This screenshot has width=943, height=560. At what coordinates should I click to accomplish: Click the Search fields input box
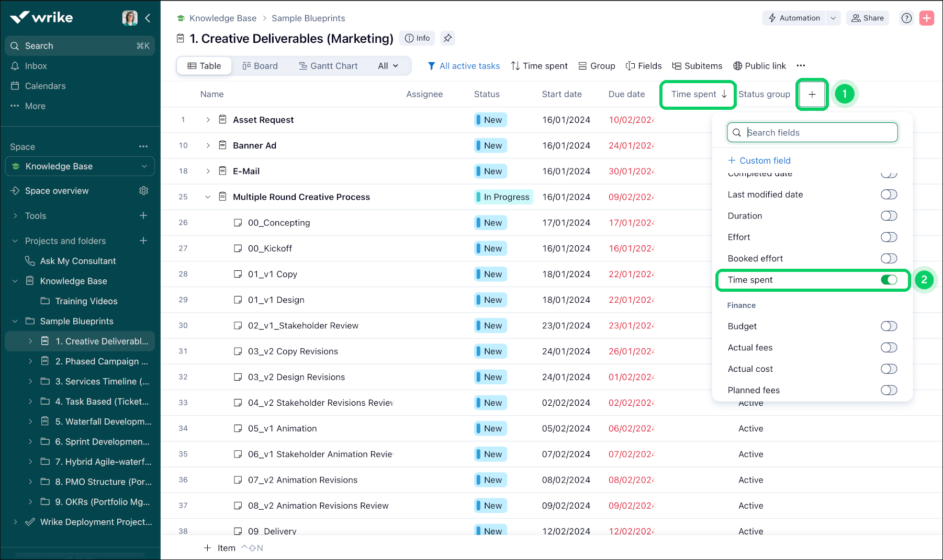pos(812,133)
